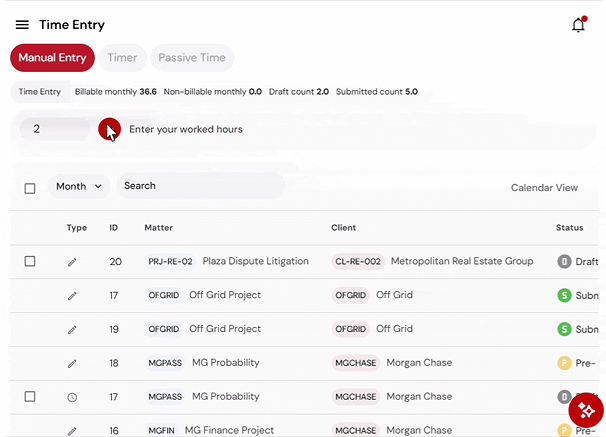Focus the Search field
The height and width of the screenshot is (437, 606).
click(201, 186)
